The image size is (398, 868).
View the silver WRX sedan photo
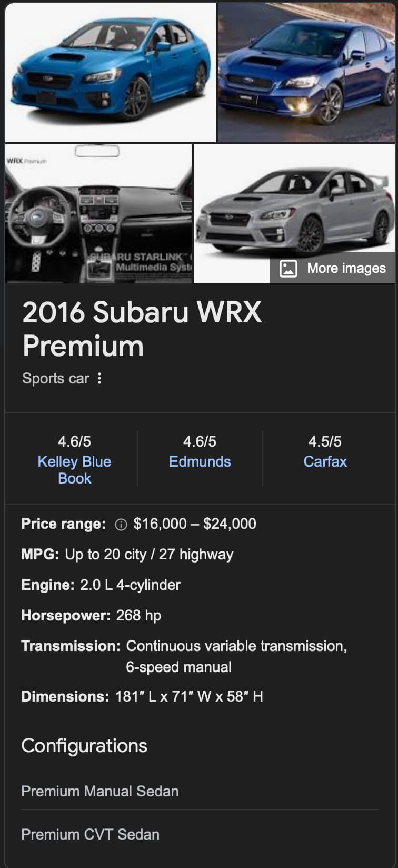[294, 214]
